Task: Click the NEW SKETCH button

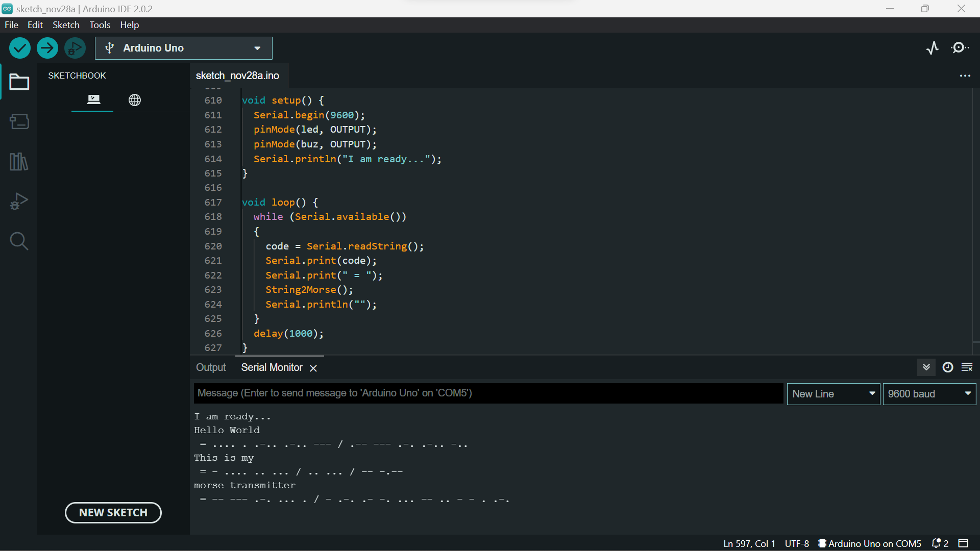Action: [113, 513]
